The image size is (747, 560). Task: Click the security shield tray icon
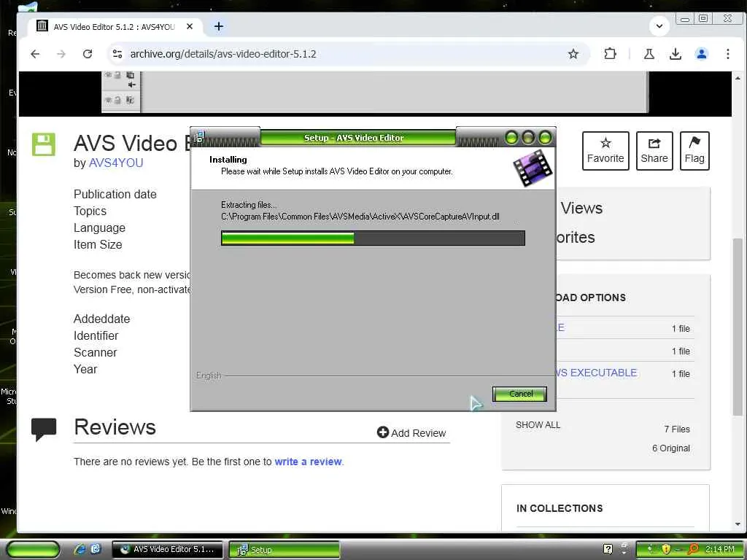point(665,549)
